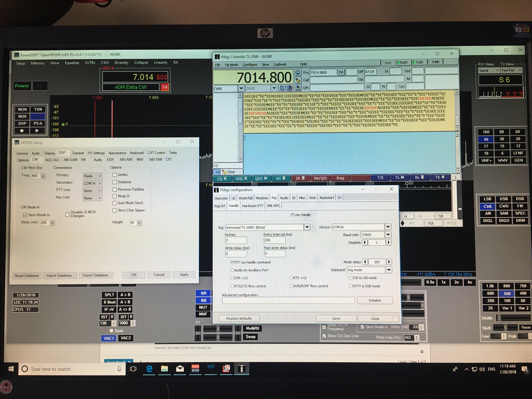Open the Op Mode menu in fldigi
The height and width of the screenshot is (399, 532).
coord(231,65)
